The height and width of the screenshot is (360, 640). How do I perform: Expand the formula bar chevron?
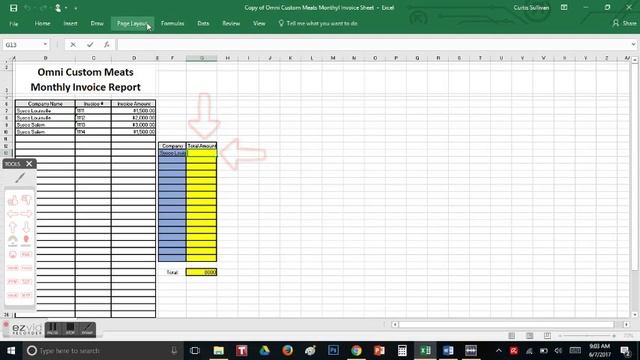tap(633, 44)
